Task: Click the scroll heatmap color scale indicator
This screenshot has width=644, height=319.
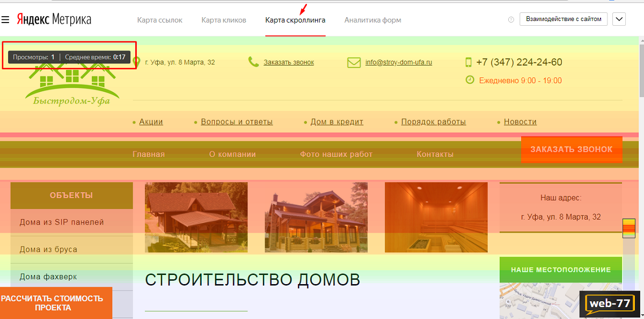Action: [x=628, y=228]
